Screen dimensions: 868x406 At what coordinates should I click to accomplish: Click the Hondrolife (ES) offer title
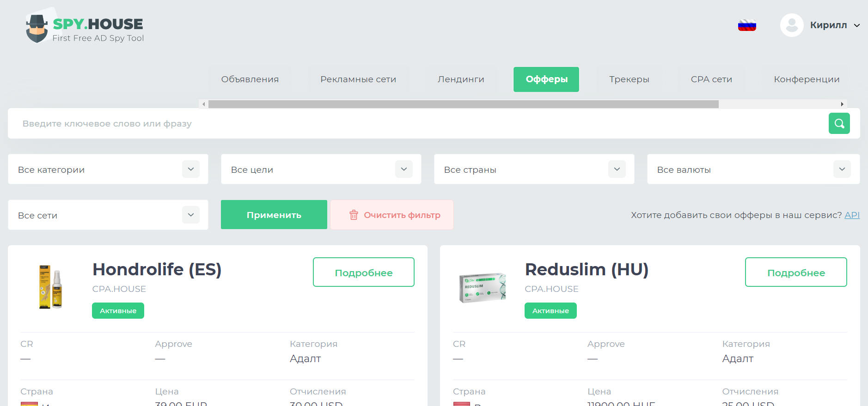(x=157, y=269)
